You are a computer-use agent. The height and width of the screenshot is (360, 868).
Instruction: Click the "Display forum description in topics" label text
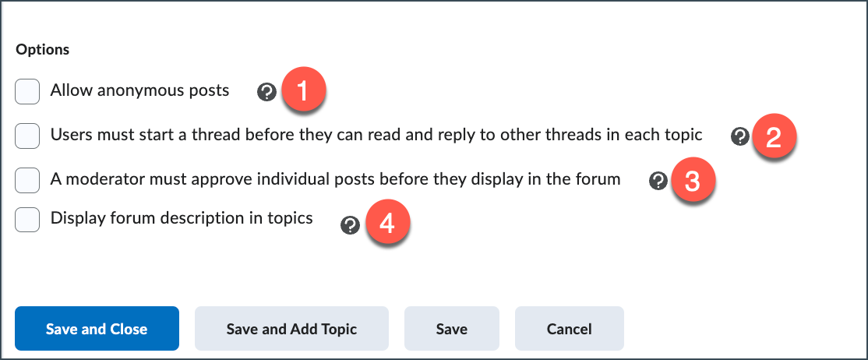182,218
